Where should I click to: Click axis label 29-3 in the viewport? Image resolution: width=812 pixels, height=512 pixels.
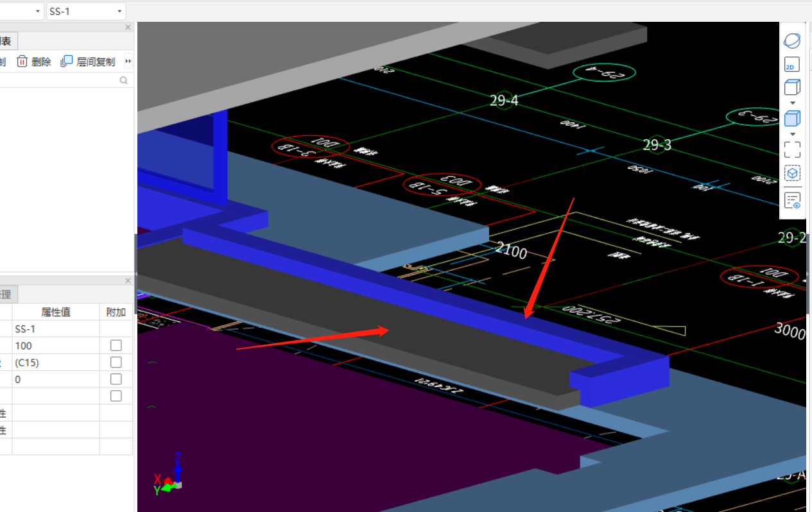[657, 145]
